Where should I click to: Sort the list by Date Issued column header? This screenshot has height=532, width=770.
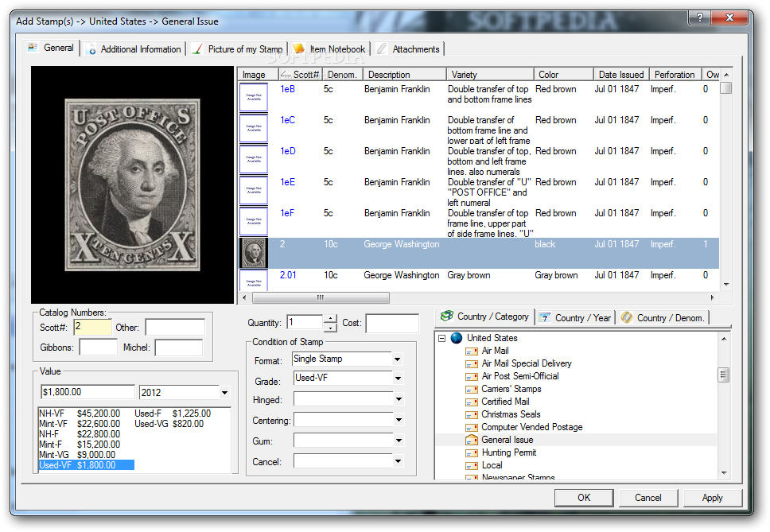pyautogui.click(x=621, y=75)
